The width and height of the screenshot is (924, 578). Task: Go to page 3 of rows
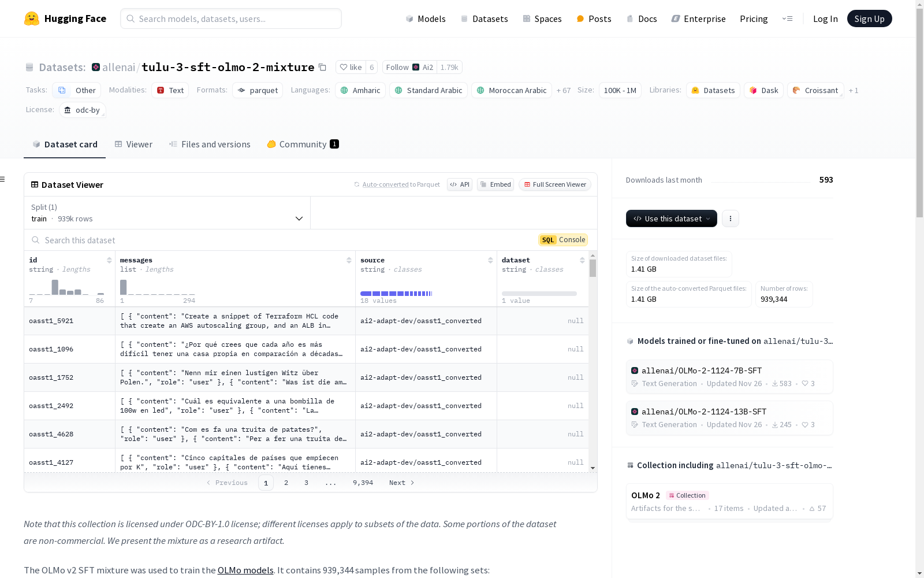point(306,483)
